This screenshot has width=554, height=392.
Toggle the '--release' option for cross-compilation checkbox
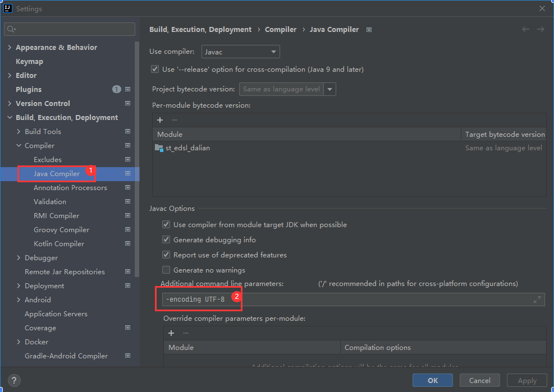point(155,69)
